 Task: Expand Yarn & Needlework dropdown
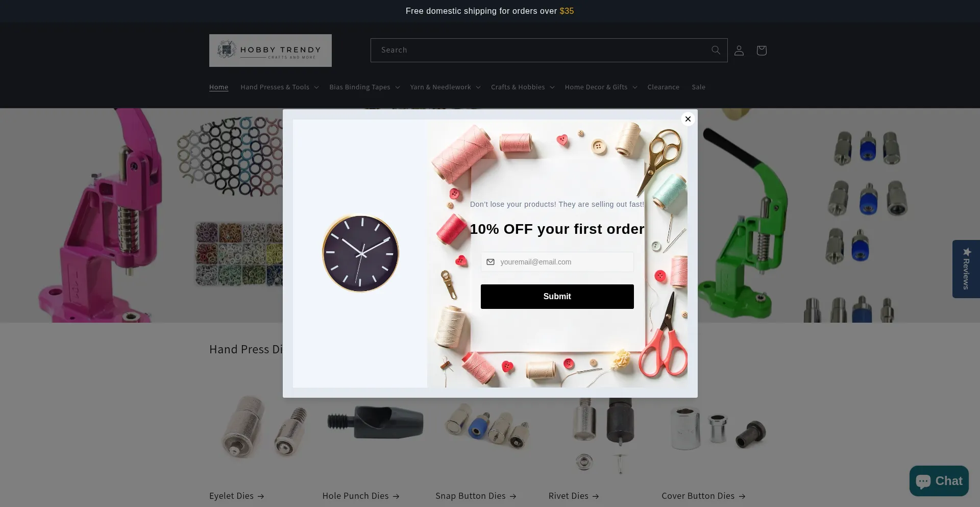(445, 87)
